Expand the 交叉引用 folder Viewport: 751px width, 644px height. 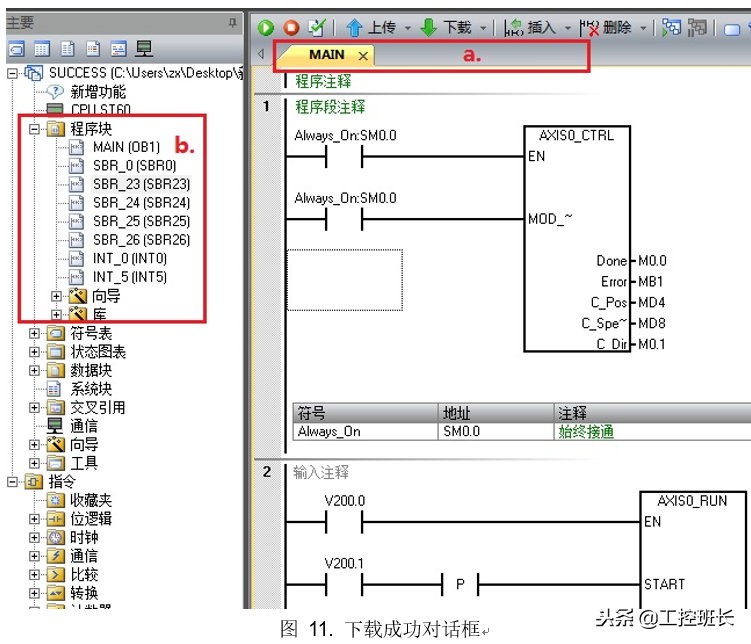tap(34, 407)
